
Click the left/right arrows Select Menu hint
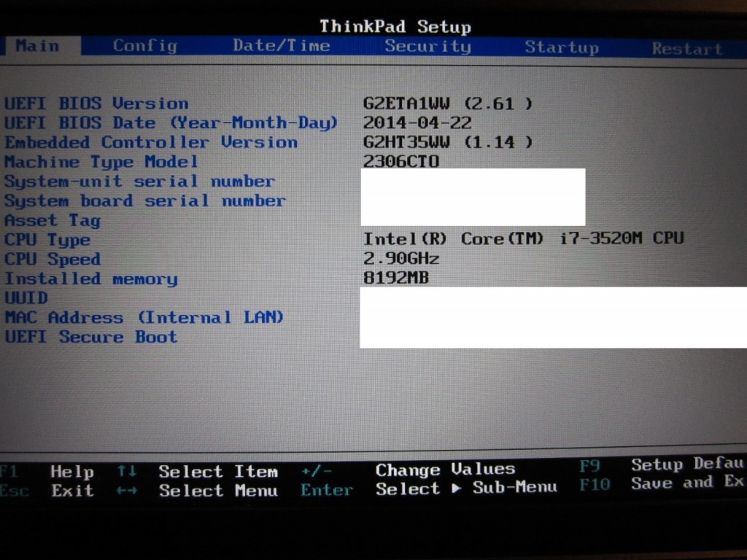[197, 491]
